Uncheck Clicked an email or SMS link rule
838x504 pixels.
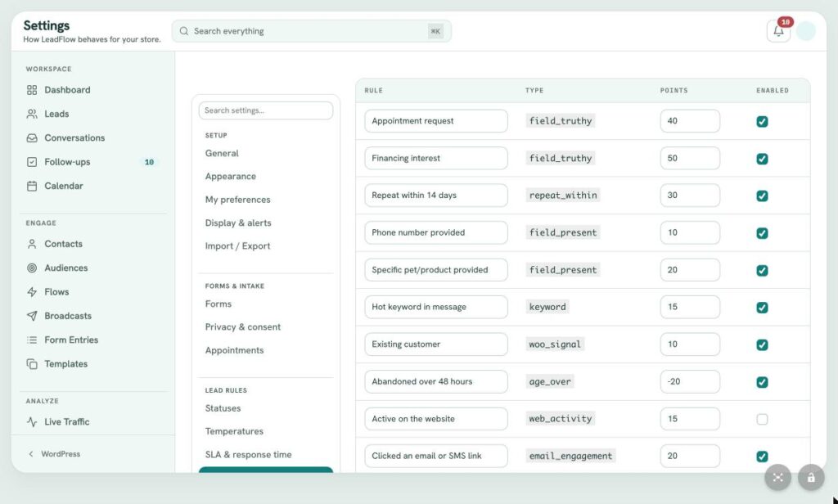coord(762,457)
